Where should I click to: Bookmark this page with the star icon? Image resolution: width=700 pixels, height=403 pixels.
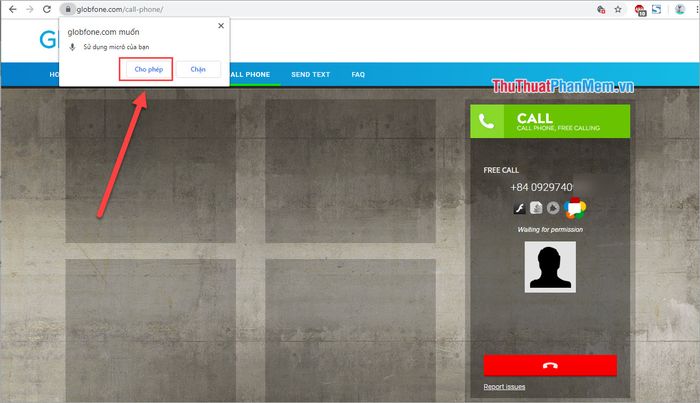point(618,9)
